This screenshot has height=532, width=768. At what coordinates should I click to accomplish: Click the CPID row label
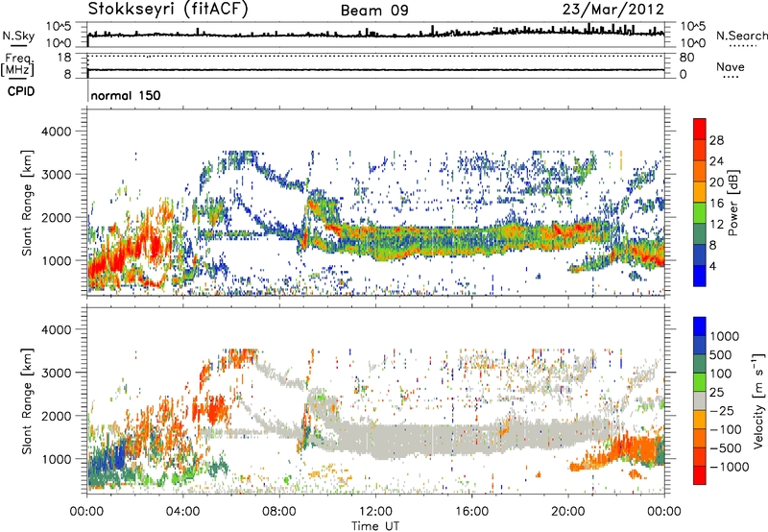[21, 91]
